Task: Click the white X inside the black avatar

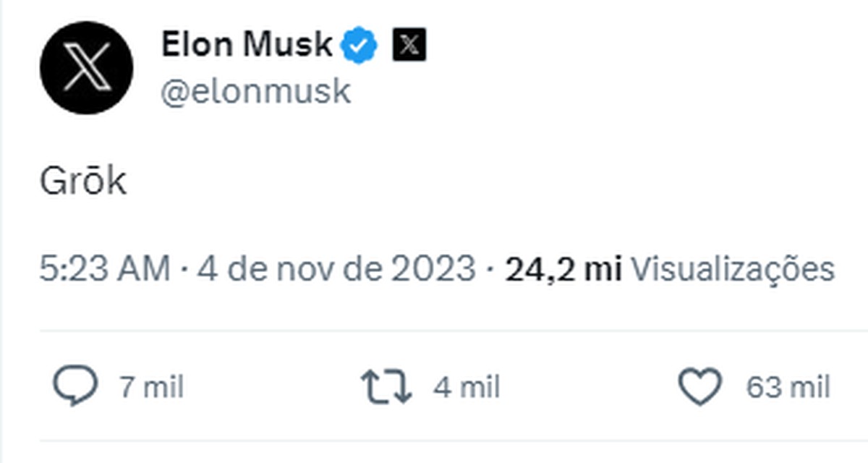Action: [87, 67]
